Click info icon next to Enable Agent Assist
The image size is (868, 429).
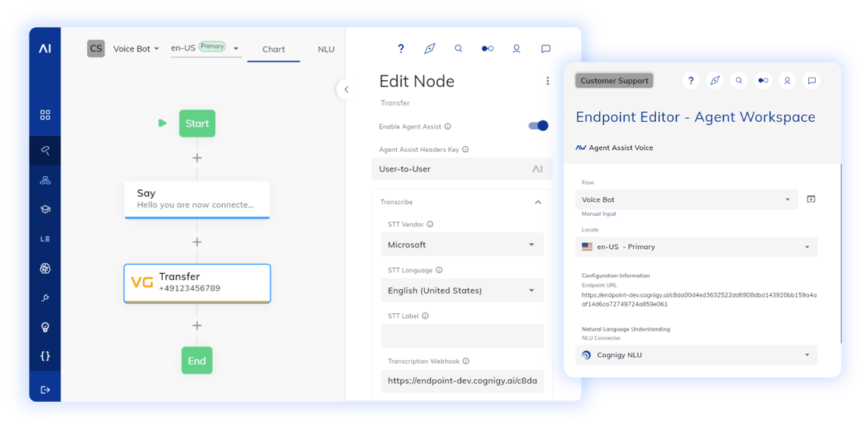[448, 126]
